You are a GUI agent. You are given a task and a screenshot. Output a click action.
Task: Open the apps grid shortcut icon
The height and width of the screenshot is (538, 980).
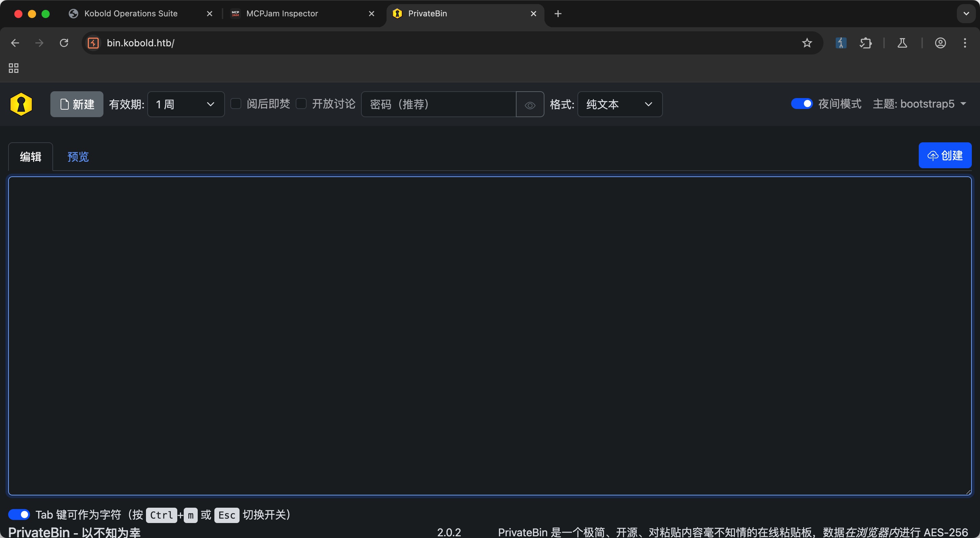(14, 68)
